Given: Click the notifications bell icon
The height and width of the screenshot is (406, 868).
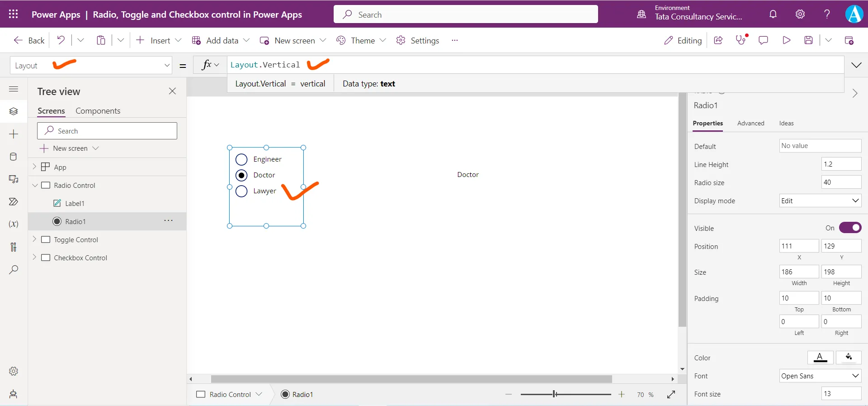Looking at the screenshot, I should pyautogui.click(x=773, y=14).
